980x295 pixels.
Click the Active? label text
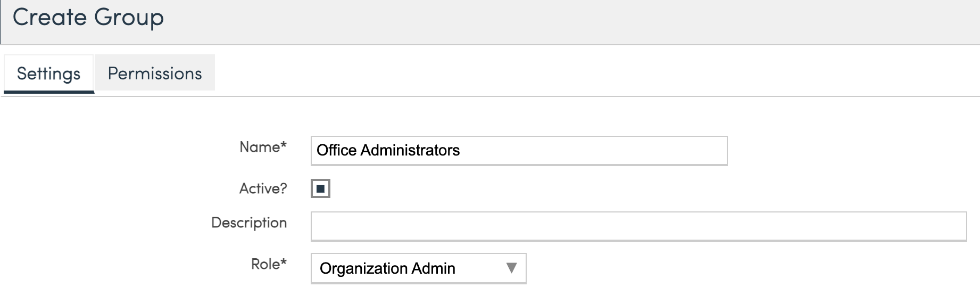[263, 189]
